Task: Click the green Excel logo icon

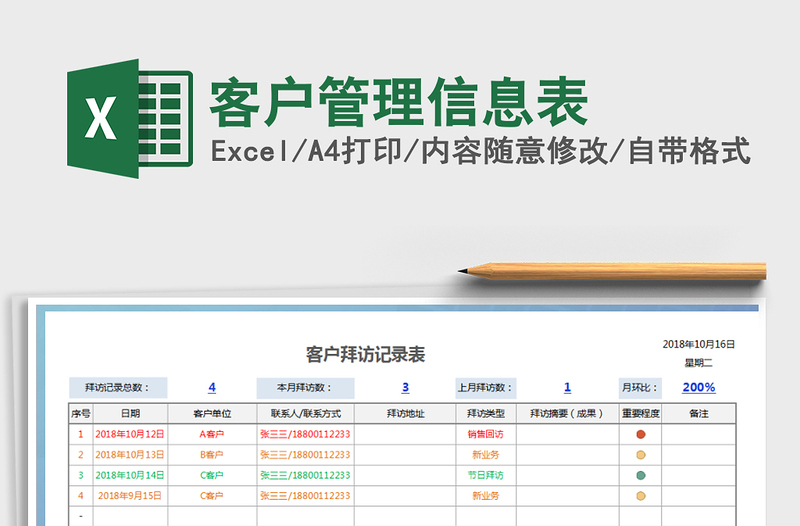Action: [130, 118]
